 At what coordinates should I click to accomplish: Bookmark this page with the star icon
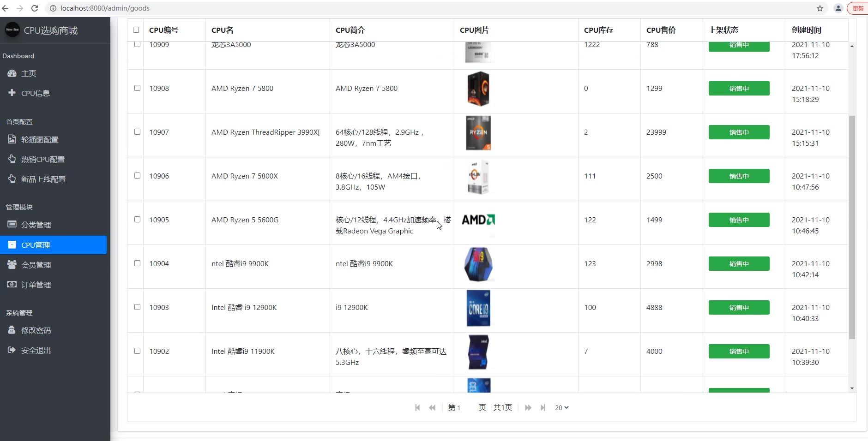point(820,8)
